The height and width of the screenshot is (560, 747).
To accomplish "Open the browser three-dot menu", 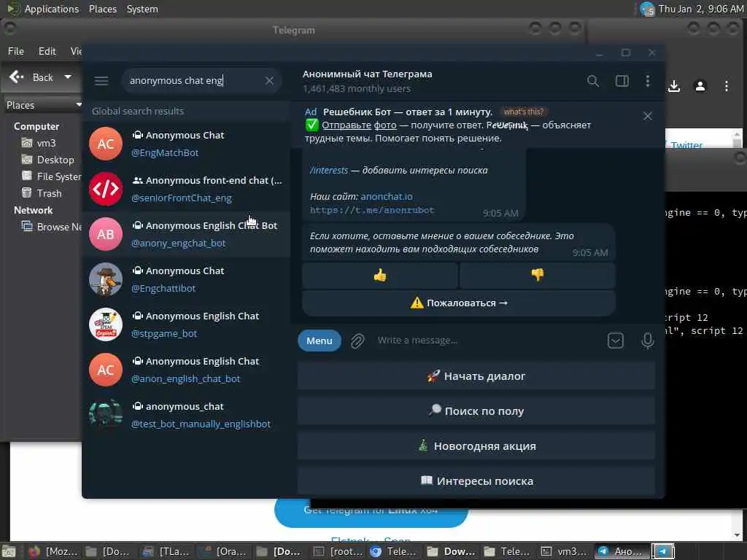I will click(726, 86).
